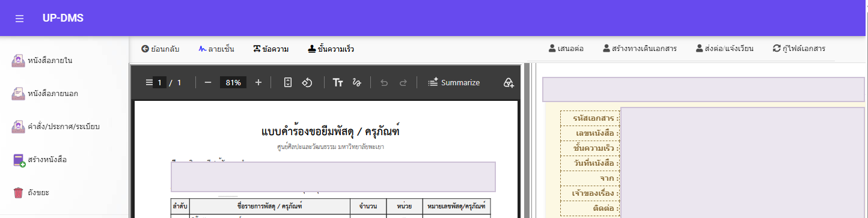Click the redo arrow in PDF toolbar
Viewport: 868px width, 218px height.
click(x=403, y=82)
